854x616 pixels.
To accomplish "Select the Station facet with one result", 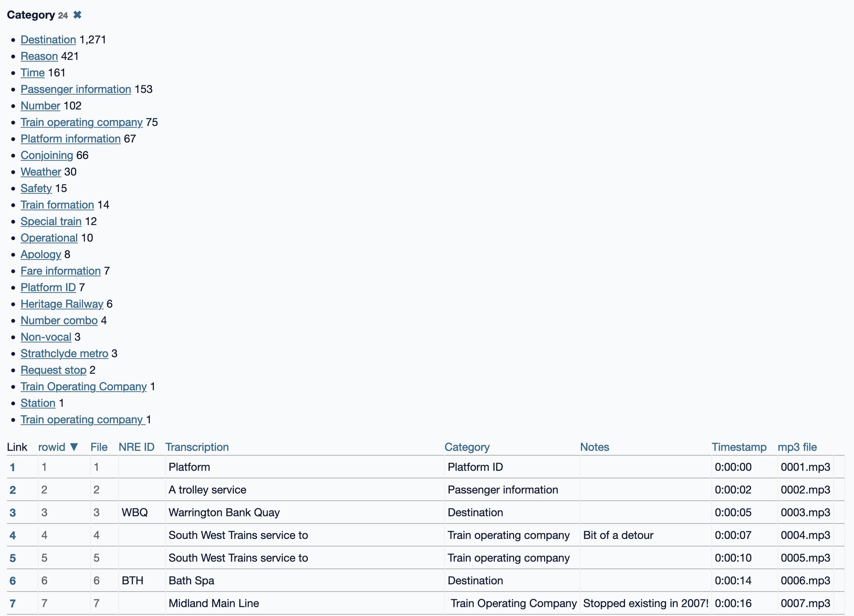I will [x=38, y=403].
